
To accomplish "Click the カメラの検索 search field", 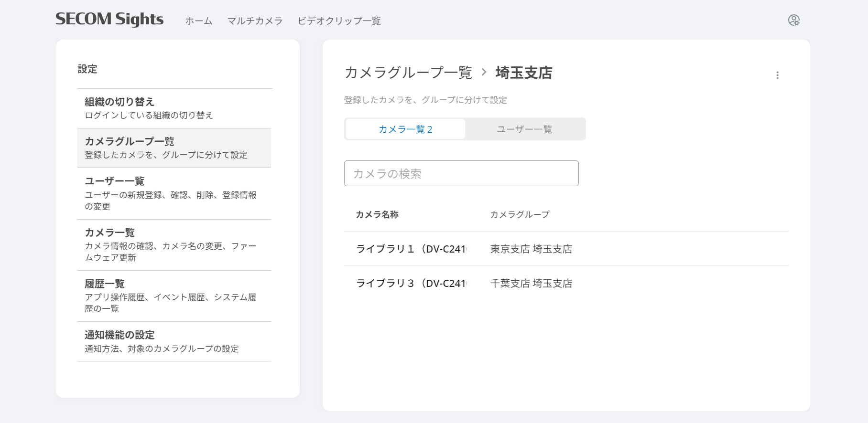I will click(461, 173).
